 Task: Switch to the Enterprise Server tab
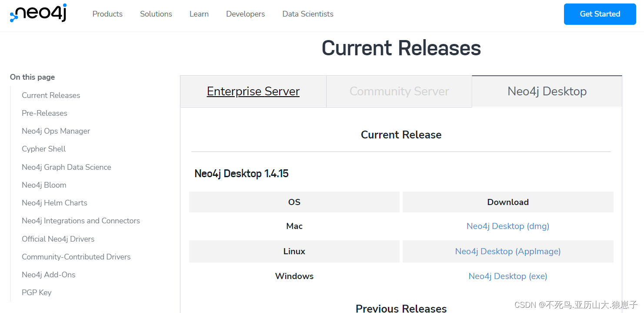point(253,91)
